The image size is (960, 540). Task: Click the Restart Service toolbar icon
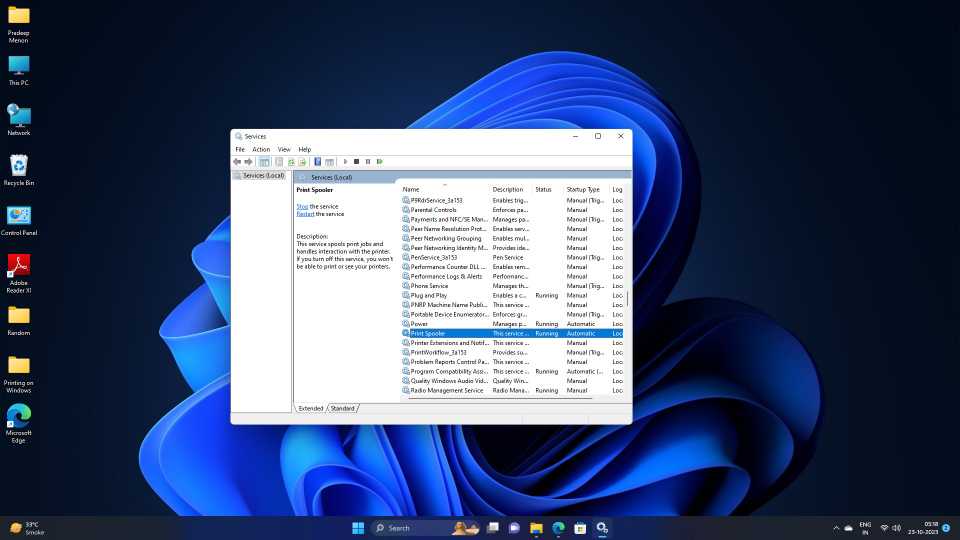(380, 162)
